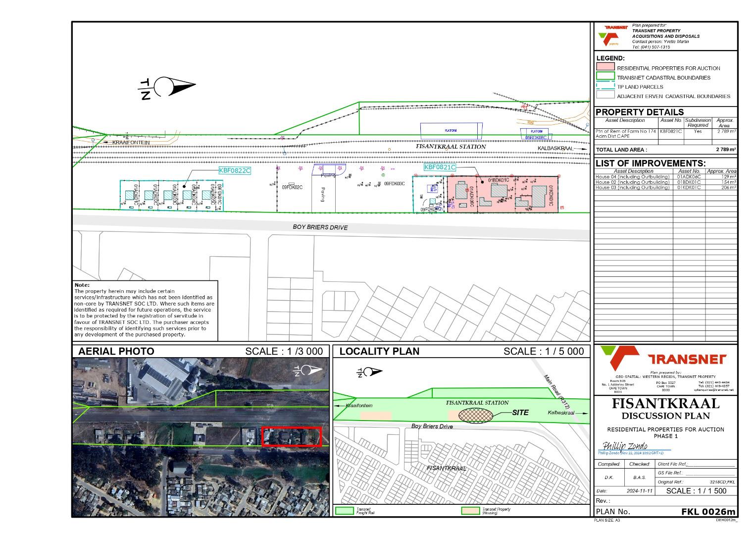Click the KBF0821C parcel label
Viewport: 756px width, 535px height.
pos(439,167)
